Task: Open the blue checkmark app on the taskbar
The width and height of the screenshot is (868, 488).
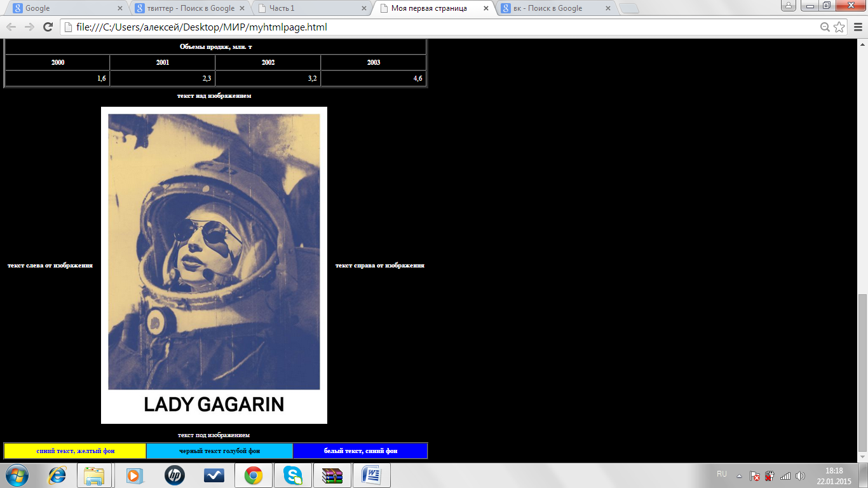Action: coord(214,475)
